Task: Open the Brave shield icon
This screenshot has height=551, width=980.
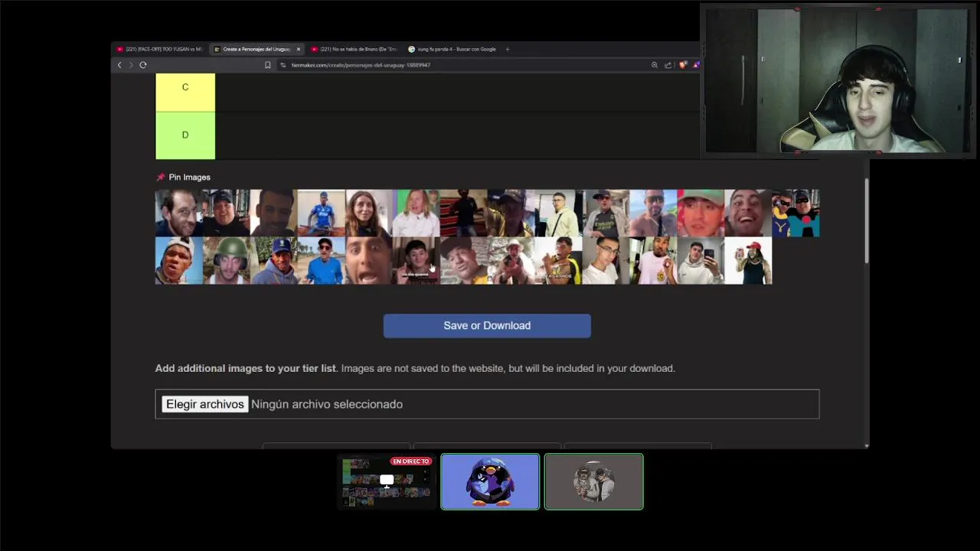Action: tap(682, 65)
